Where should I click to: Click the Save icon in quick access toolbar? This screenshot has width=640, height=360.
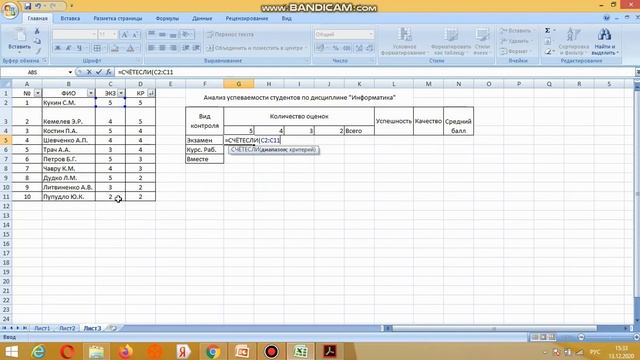pyautogui.click(x=27, y=6)
